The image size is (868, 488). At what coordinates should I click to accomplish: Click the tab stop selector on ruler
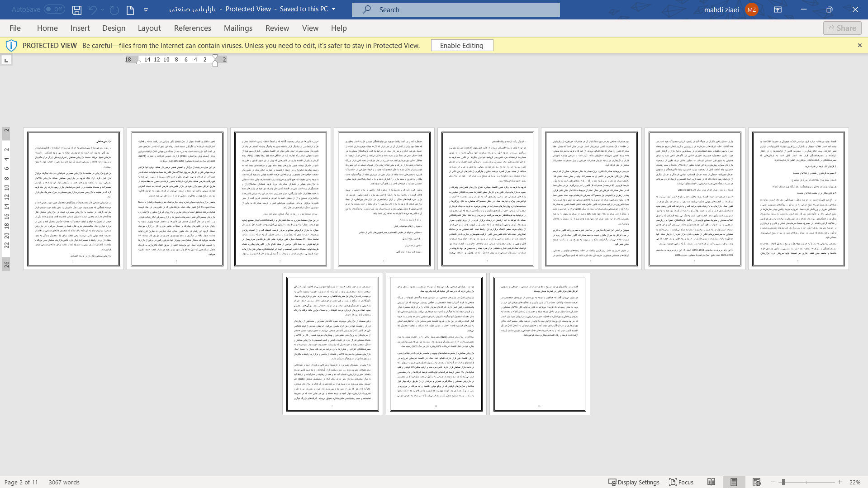click(x=6, y=60)
